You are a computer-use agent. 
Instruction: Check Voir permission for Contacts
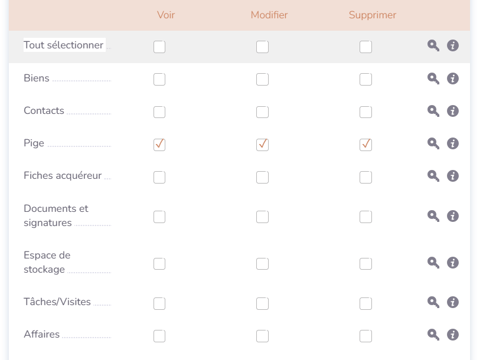click(159, 112)
